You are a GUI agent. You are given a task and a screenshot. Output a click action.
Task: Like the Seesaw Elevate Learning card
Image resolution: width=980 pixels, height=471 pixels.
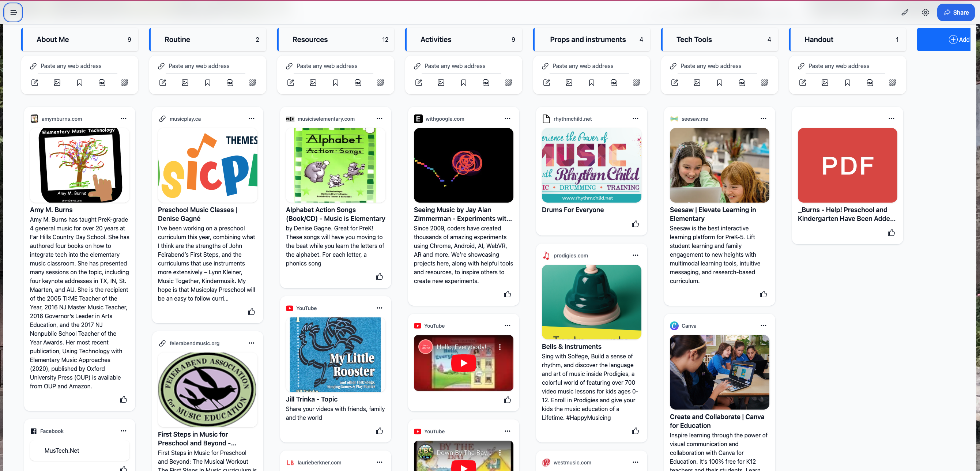[x=764, y=294]
